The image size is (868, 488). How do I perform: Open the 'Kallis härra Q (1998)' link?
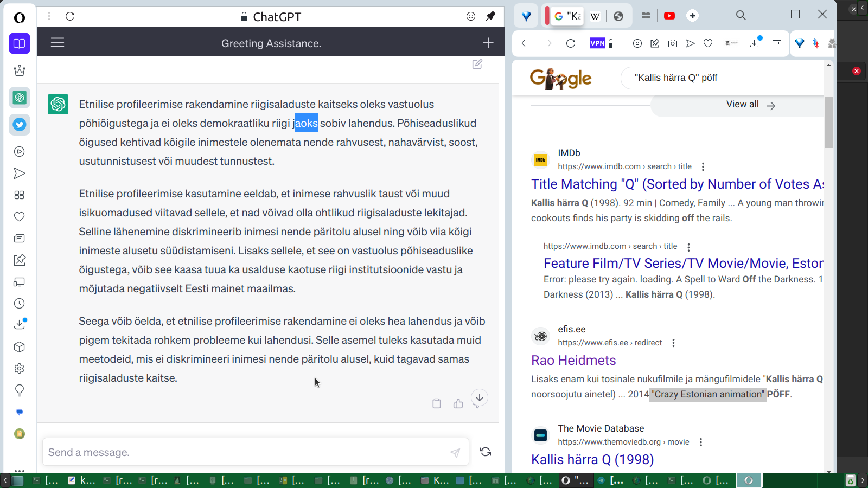click(x=592, y=460)
